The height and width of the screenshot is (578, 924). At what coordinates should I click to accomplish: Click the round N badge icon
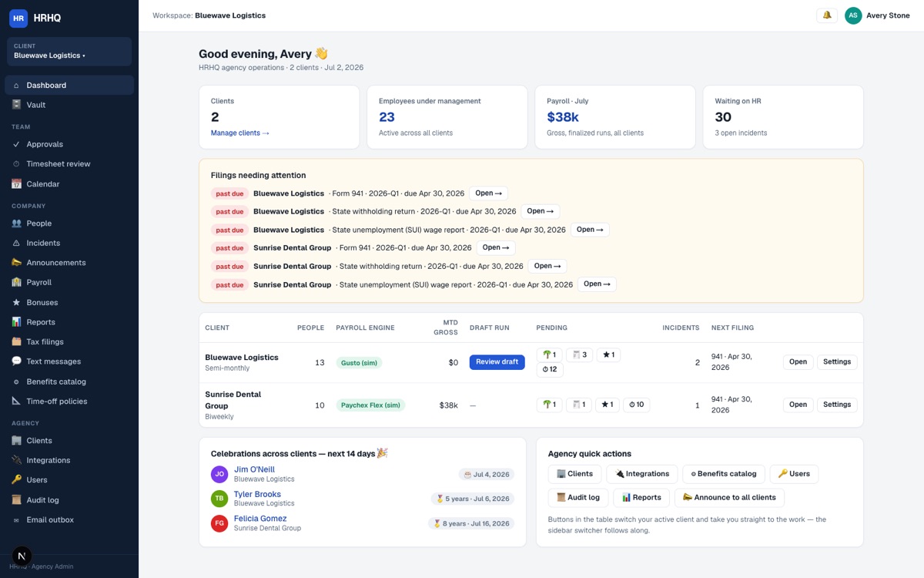[22, 556]
